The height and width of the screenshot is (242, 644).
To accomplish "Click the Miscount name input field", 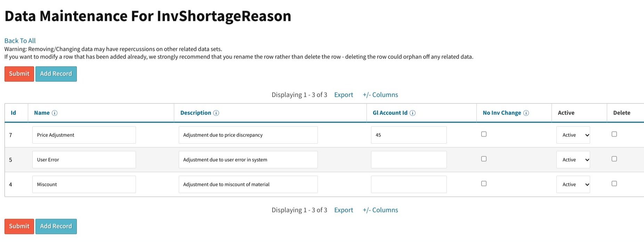I will tap(84, 184).
